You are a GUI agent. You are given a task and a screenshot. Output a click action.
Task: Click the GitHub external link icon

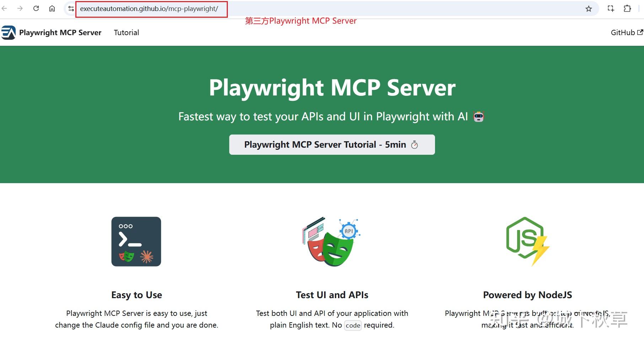[639, 32]
